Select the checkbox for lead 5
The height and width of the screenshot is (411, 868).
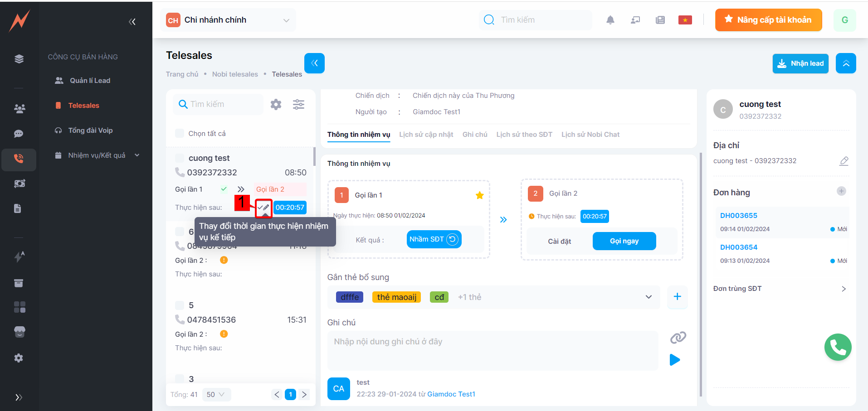point(180,305)
